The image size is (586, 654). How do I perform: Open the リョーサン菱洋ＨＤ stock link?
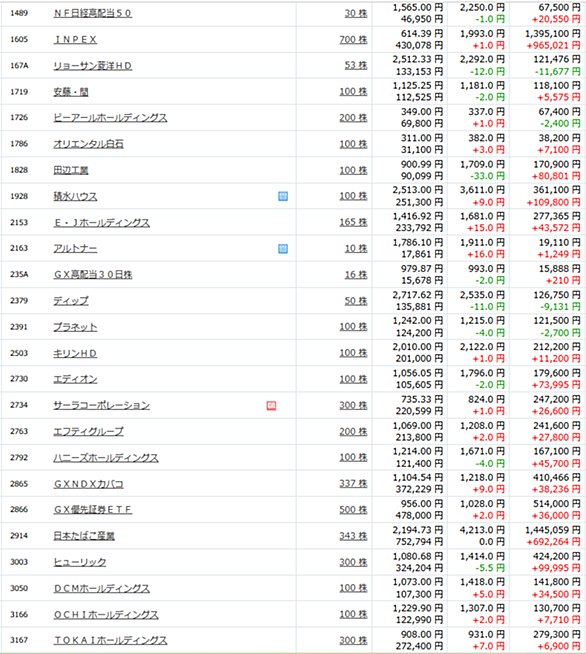tap(93, 66)
